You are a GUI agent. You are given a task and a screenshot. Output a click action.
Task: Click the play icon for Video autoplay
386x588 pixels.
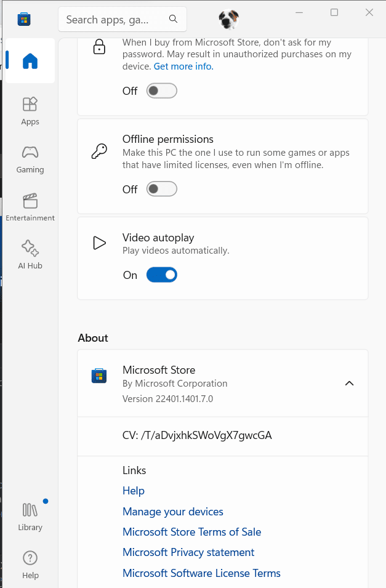(x=99, y=243)
